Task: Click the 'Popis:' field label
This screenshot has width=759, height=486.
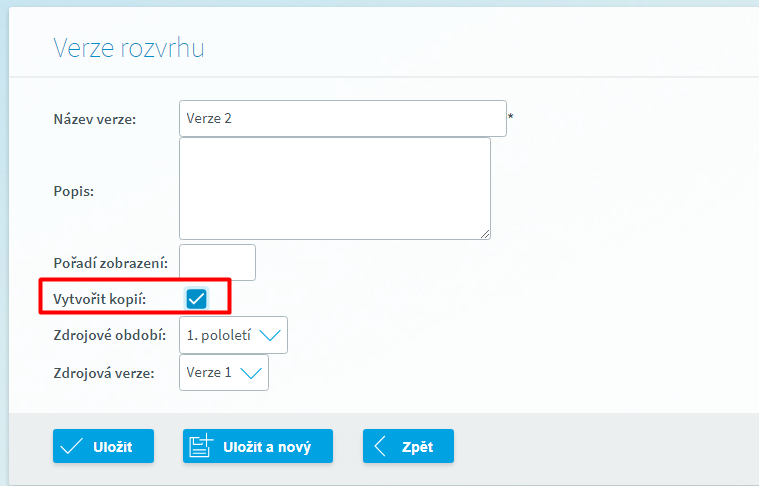Action: (x=73, y=190)
